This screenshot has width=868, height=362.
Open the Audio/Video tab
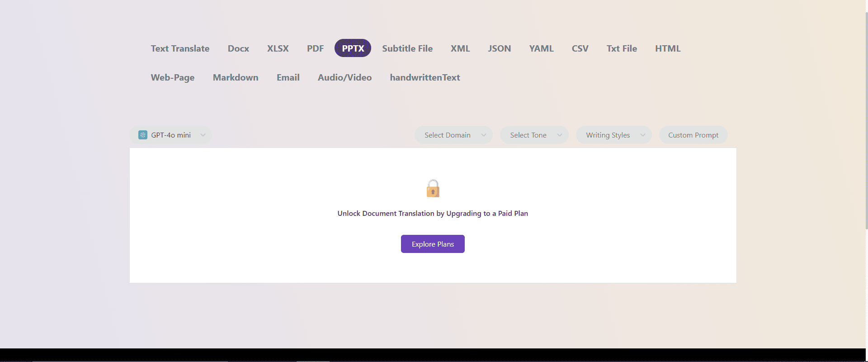pyautogui.click(x=344, y=77)
